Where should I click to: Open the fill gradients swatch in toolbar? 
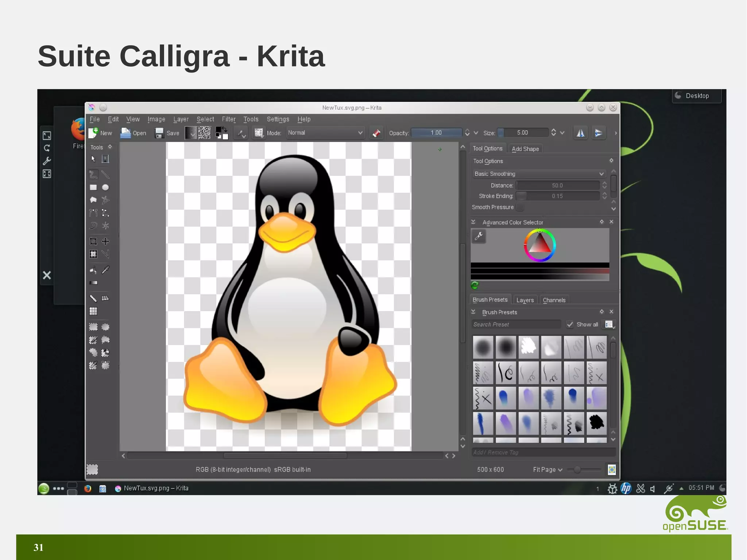(x=191, y=133)
